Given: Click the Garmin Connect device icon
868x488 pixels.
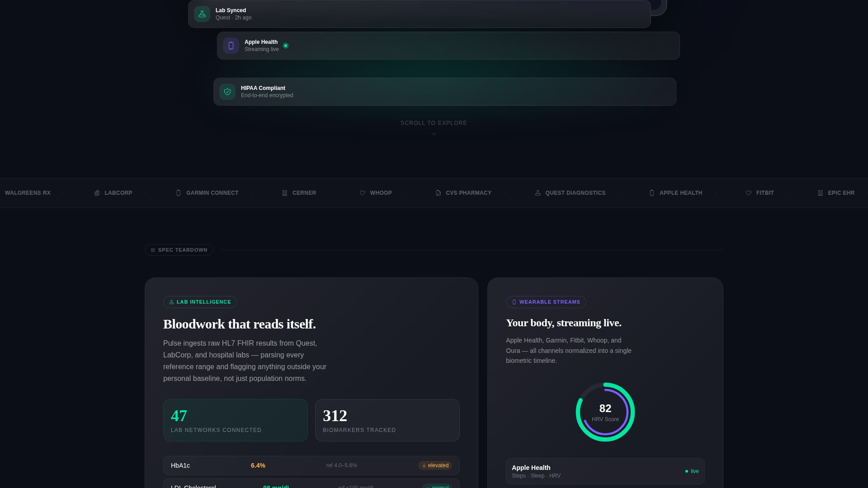Looking at the screenshot, I should coord(178,193).
